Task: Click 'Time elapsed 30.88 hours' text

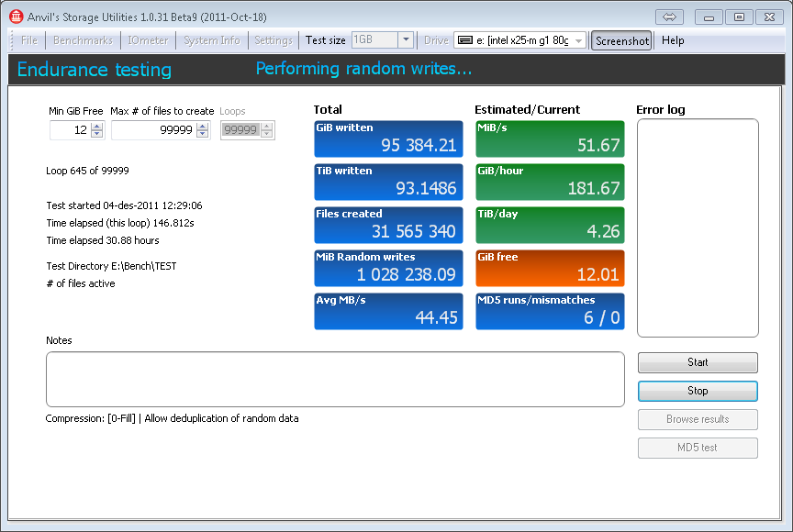Action: (103, 240)
